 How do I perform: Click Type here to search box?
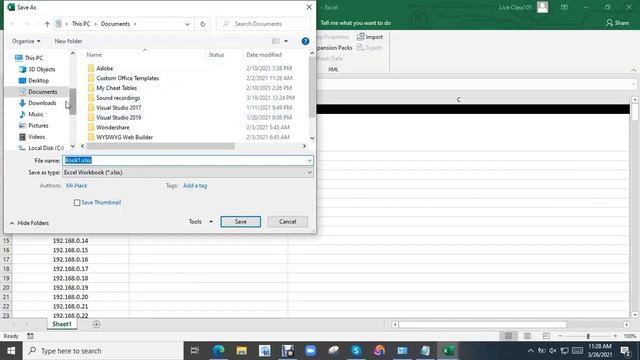[x=102, y=351]
